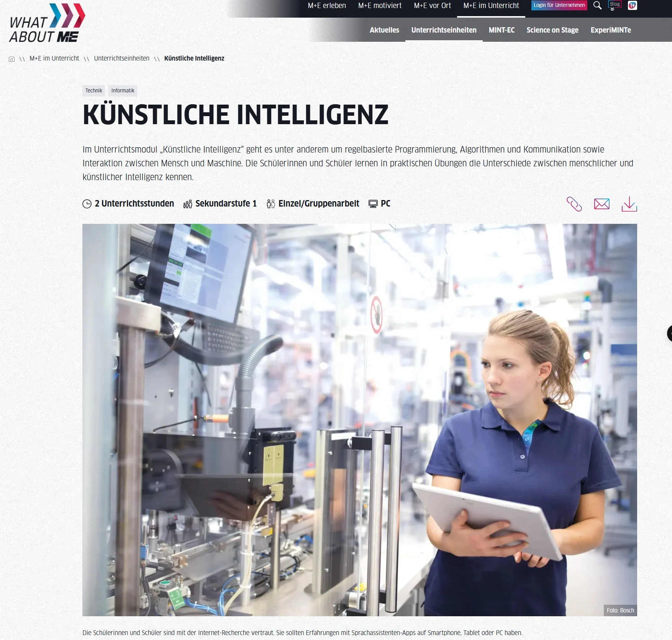Go to Science on Stage section
Image resolution: width=672 pixels, height=640 pixels.
[x=552, y=30]
